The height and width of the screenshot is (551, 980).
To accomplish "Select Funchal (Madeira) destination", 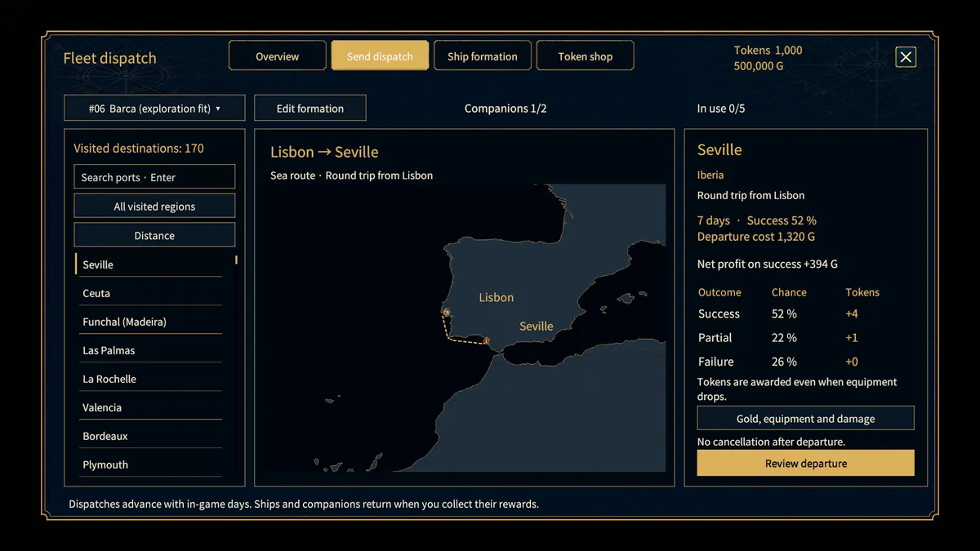I will [x=149, y=322].
